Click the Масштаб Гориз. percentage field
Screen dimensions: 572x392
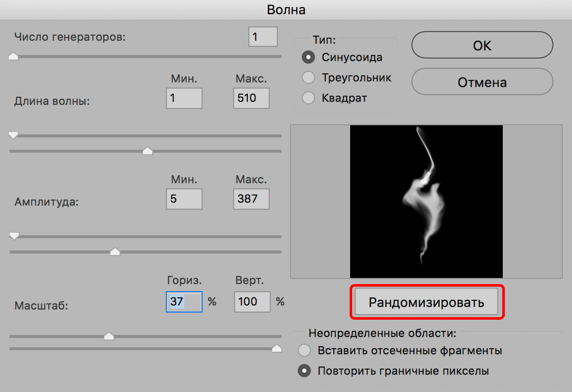[184, 302]
